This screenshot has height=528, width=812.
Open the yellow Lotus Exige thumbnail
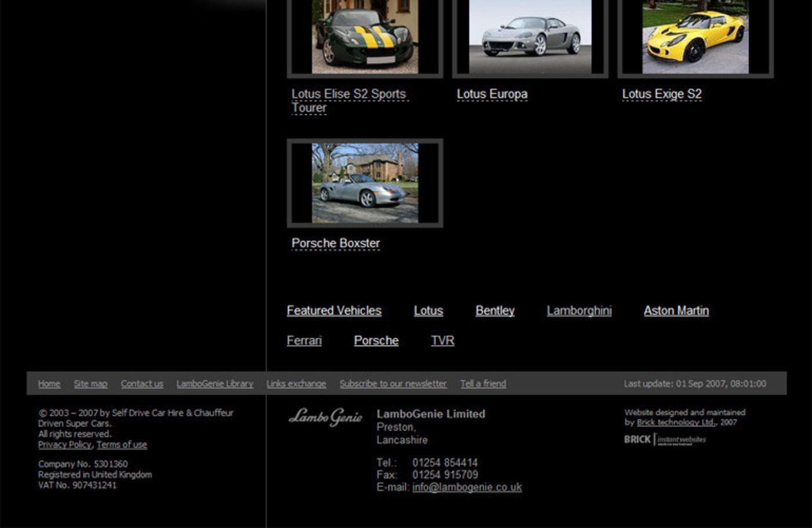click(x=695, y=38)
